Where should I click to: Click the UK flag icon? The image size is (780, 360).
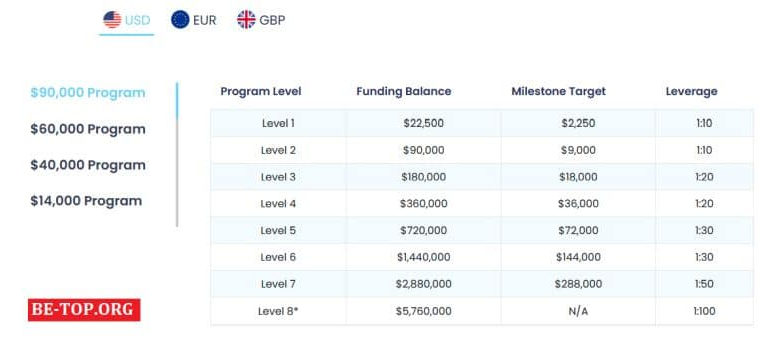tap(246, 20)
